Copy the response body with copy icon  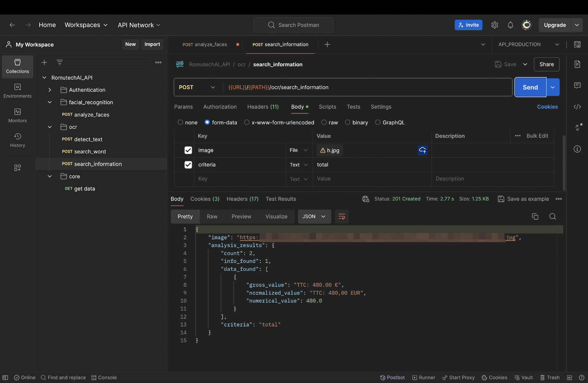coord(535,217)
